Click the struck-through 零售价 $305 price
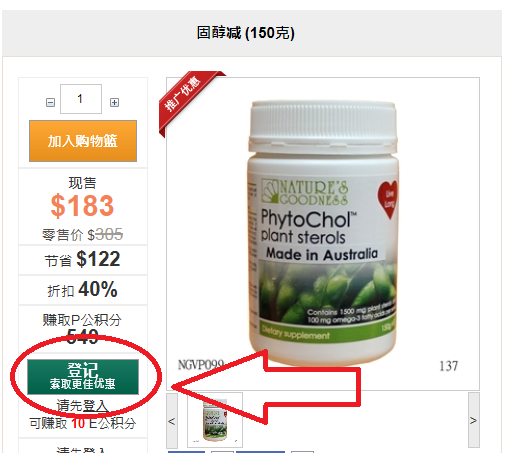515x453 pixels. tap(82, 235)
